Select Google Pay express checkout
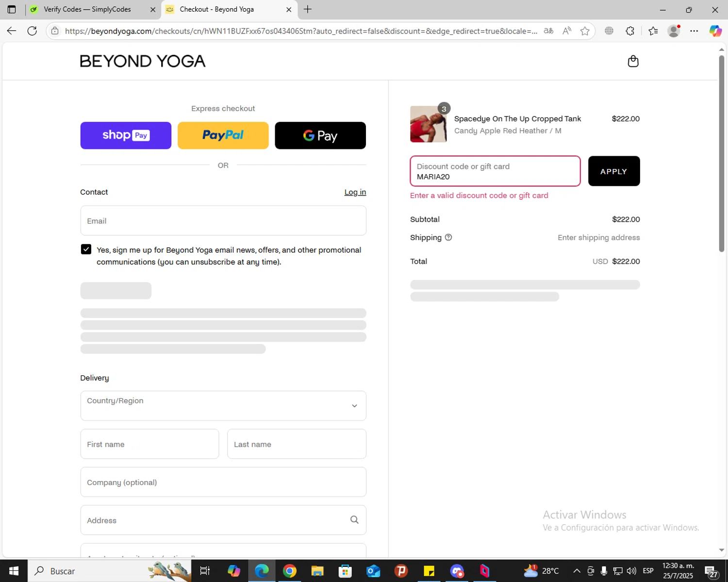This screenshot has height=582, width=728. 320,135
